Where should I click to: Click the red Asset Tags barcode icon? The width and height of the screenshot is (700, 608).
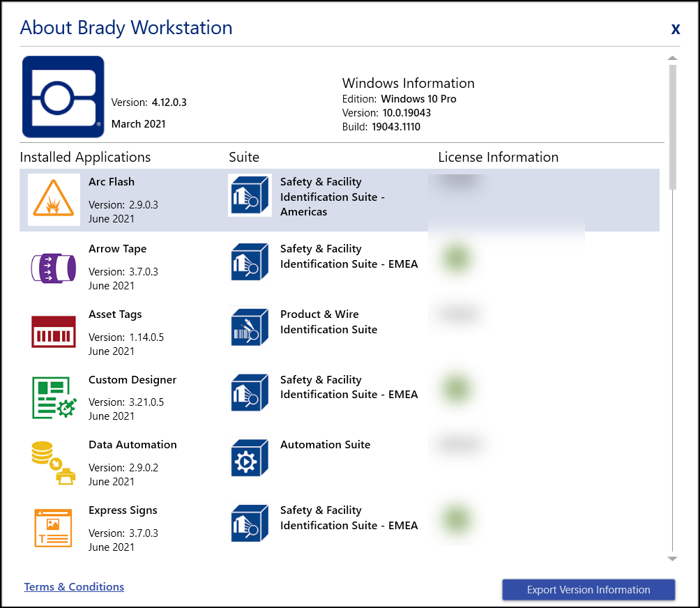coord(54,331)
